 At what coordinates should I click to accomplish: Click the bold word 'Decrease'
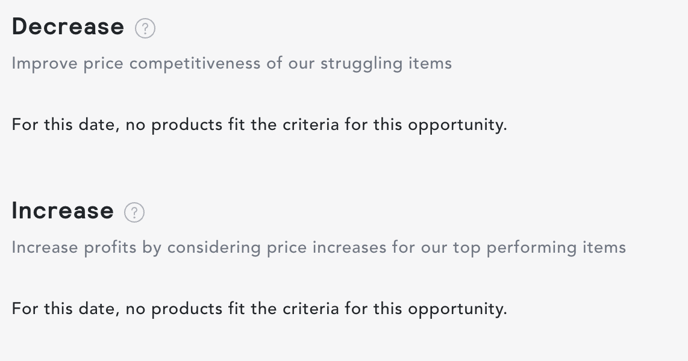[x=68, y=27]
